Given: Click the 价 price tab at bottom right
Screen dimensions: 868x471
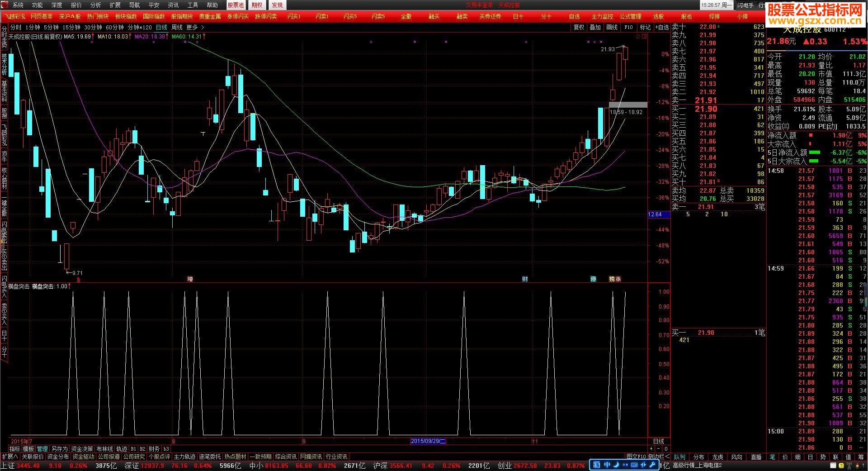Looking at the screenshot, I should [x=785, y=457].
